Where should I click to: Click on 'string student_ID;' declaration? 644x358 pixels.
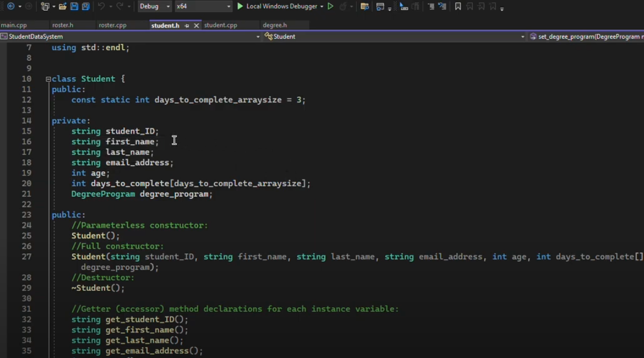(x=115, y=131)
